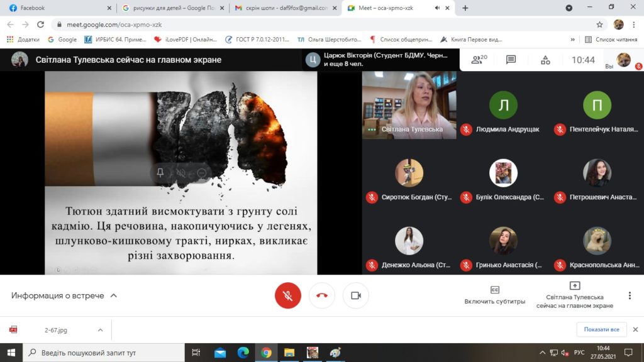644x362 pixels.
Task: Expand Информация о встрече meeting details
Action: (x=64, y=295)
